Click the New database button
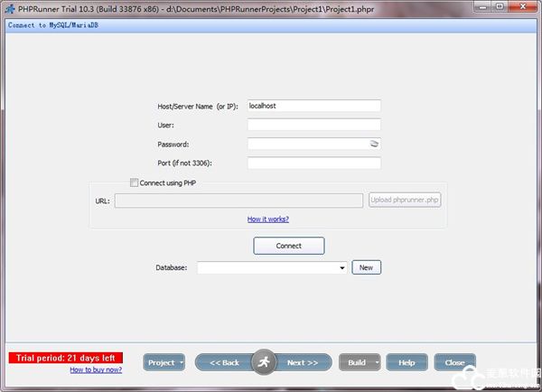This screenshot has height=392, width=542. point(367,267)
